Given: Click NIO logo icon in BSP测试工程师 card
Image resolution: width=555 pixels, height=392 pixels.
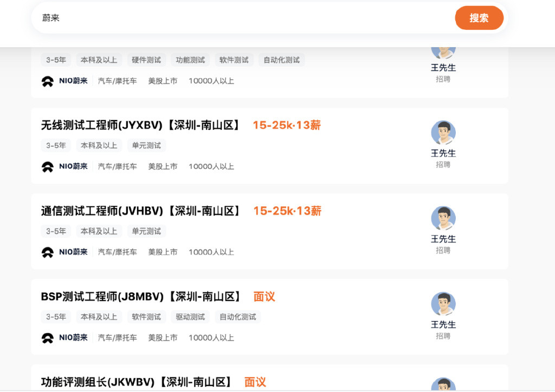Looking at the screenshot, I should (x=48, y=338).
